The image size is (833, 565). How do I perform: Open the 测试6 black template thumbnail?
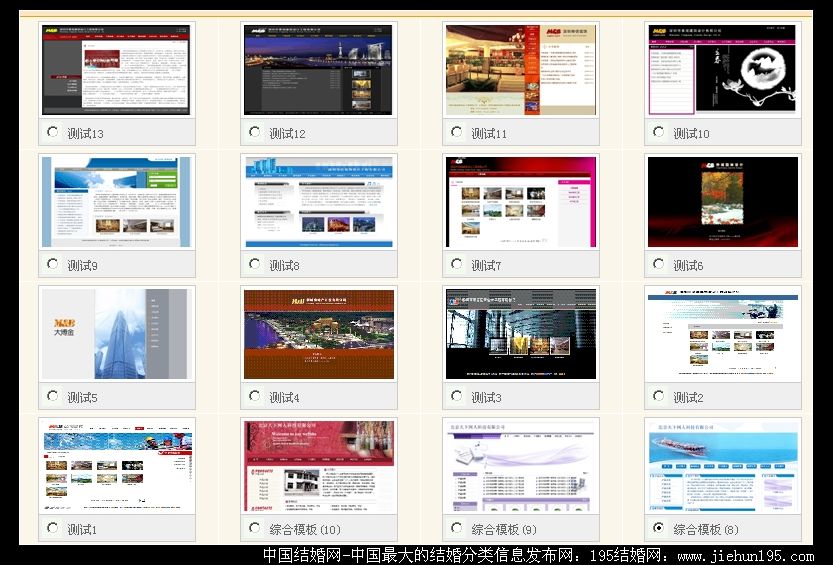click(x=722, y=201)
